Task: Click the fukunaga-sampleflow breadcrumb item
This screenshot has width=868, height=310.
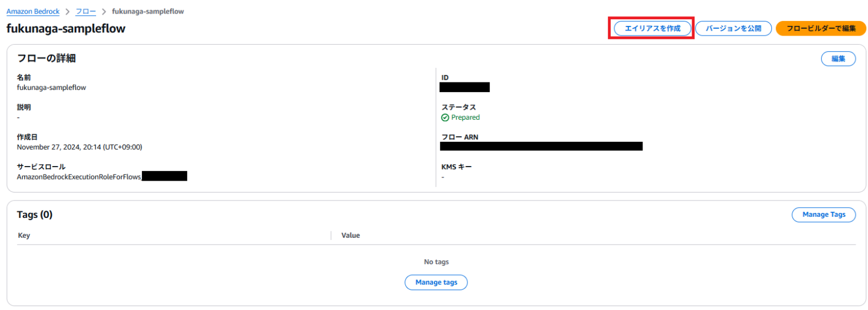Action: click(x=148, y=11)
